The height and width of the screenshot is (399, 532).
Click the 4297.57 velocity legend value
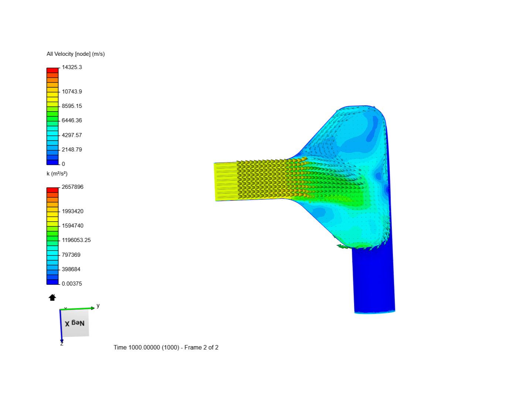click(72, 135)
